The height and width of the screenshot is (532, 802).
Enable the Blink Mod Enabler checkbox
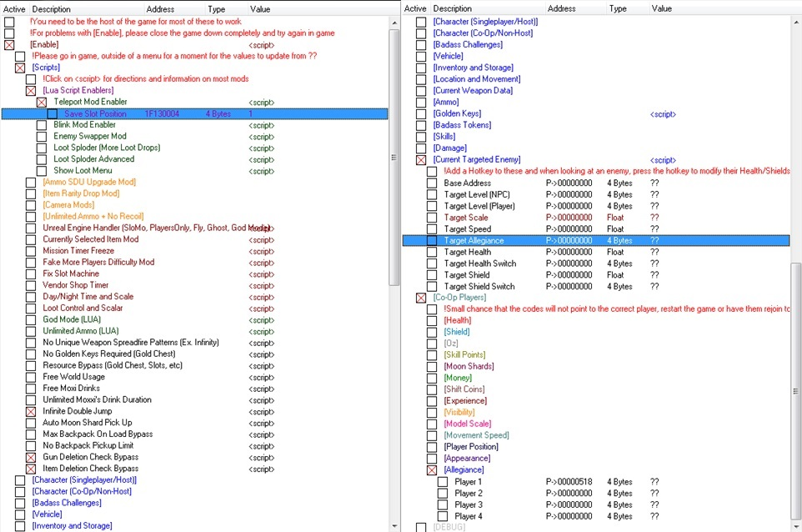pyautogui.click(x=42, y=125)
